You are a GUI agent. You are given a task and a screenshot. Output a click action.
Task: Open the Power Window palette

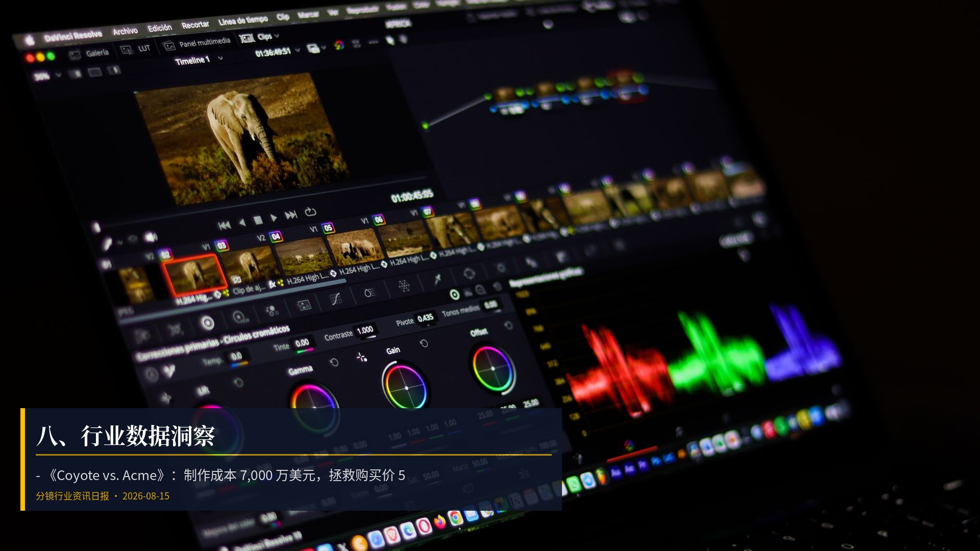(x=469, y=274)
